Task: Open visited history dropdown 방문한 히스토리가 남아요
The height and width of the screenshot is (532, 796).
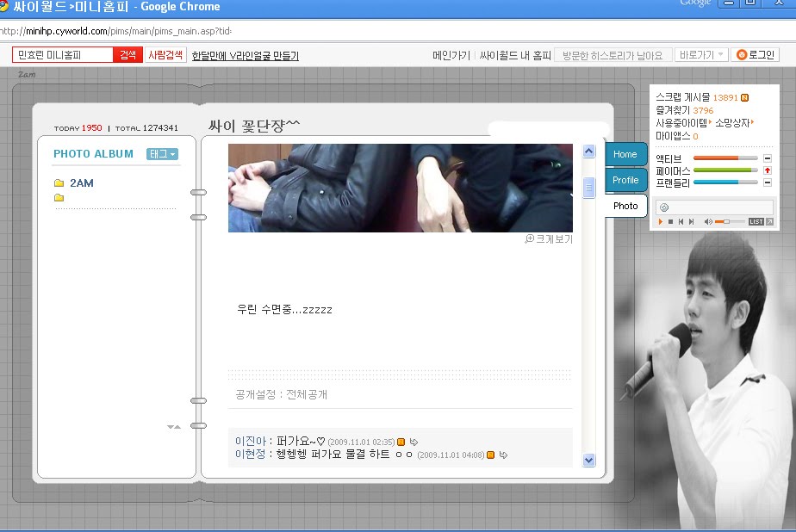Action: pos(613,55)
